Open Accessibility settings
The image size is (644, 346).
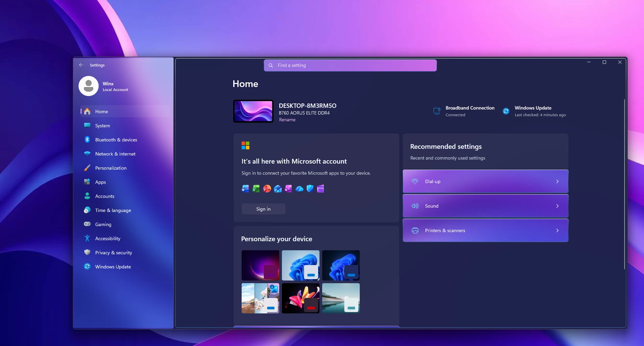125,238
